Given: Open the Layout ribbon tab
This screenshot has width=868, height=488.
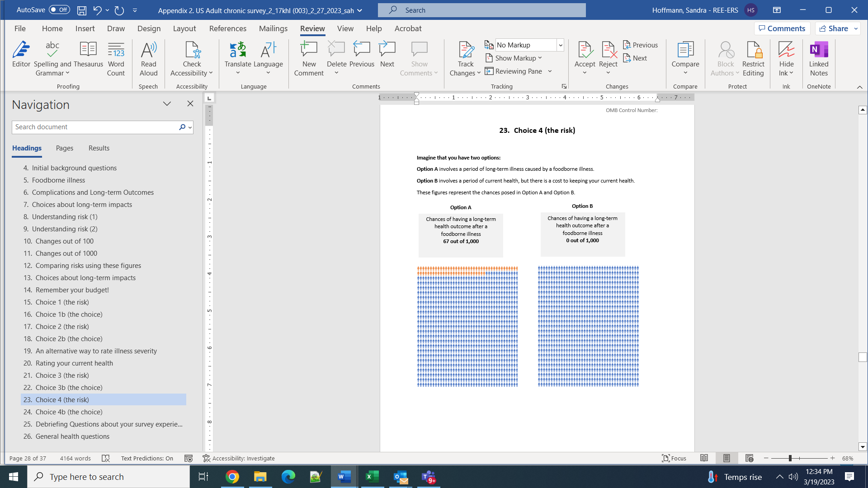Looking at the screenshot, I should (x=184, y=28).
